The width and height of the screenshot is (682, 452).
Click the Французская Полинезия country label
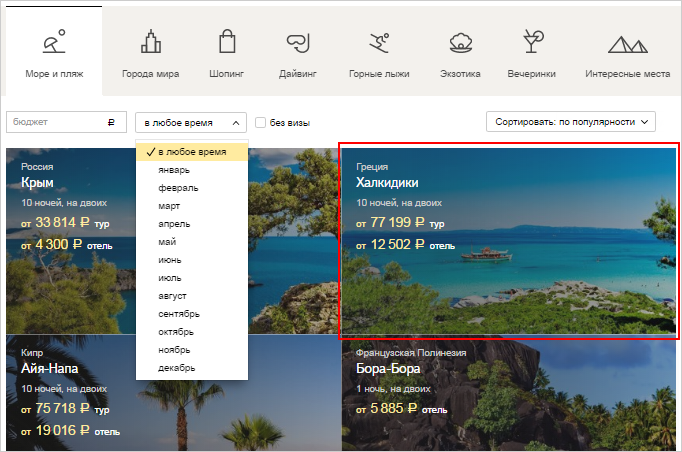click(411, 353)
